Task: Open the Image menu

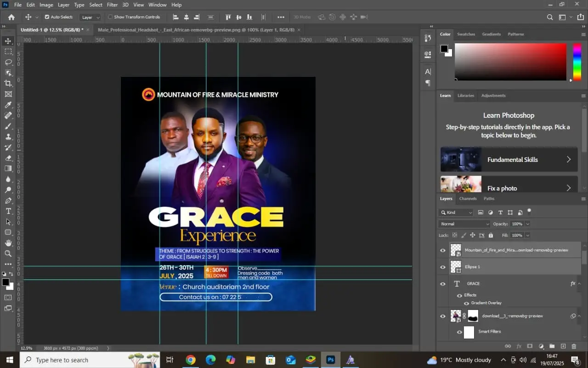Action: point(46,5)
